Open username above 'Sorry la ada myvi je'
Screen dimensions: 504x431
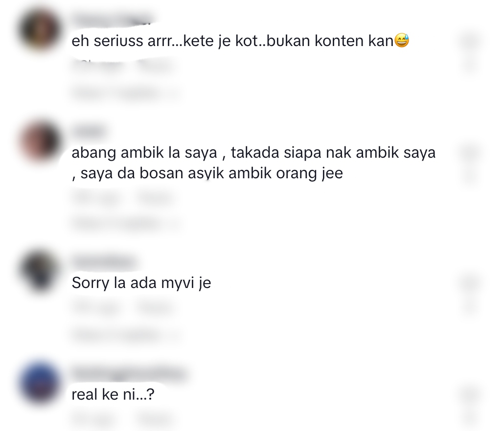(x=104, y=262)
